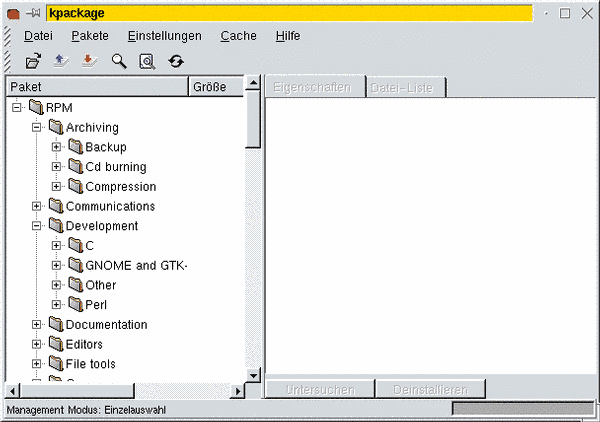
Task: Select the Backup folder in tree
Action: [105, 147]
